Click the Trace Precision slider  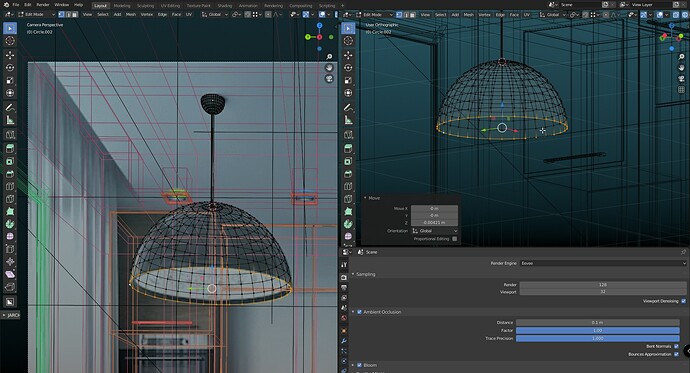pyautogui.click(x=598, y=338)
